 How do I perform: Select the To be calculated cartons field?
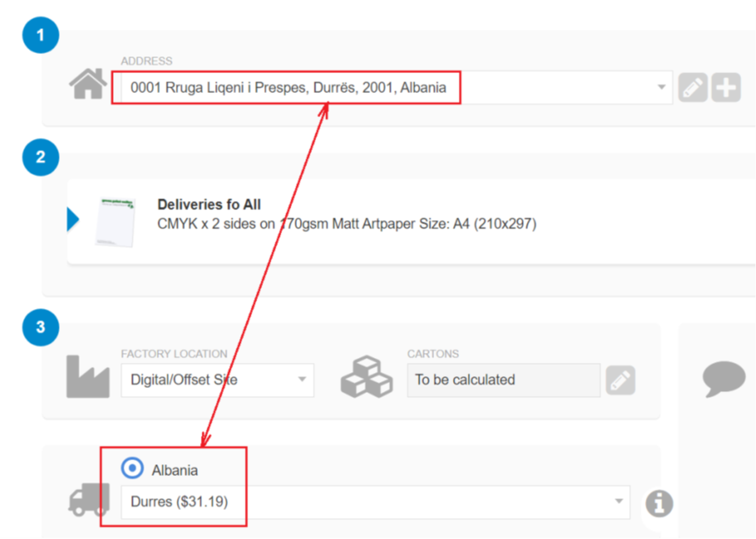pos(504,380)
